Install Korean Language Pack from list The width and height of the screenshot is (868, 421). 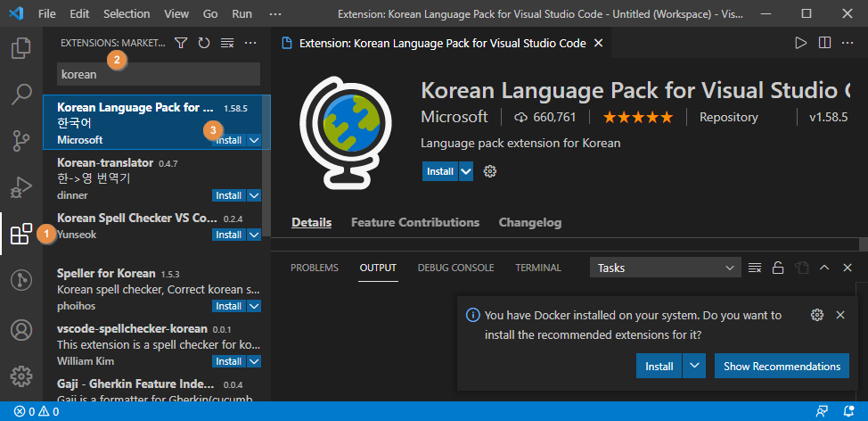tap(229, 140)
